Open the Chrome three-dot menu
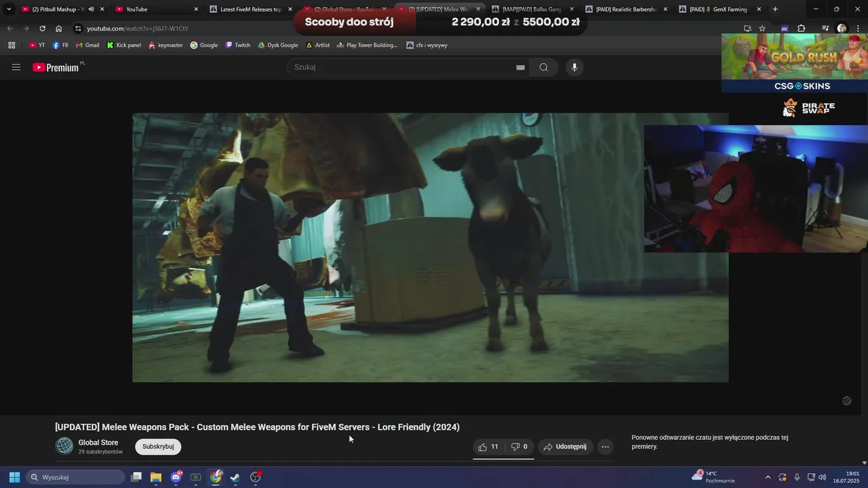The height and width of the screenshot is (488, 868). (857, 28)
